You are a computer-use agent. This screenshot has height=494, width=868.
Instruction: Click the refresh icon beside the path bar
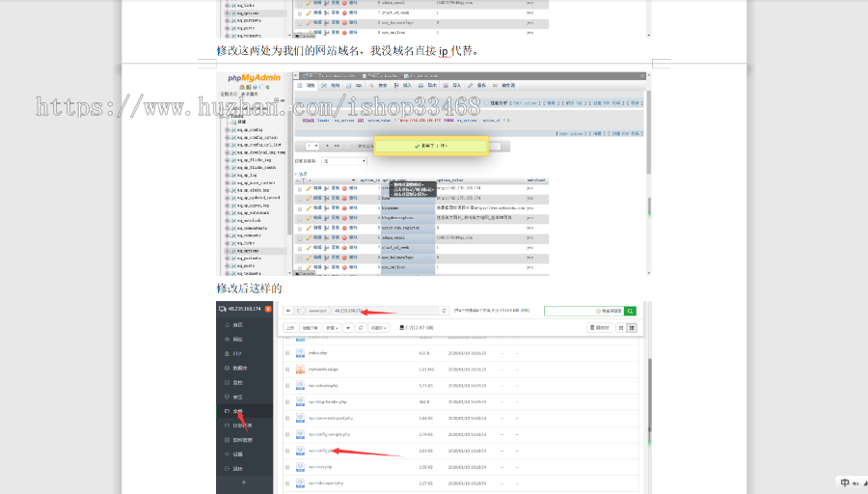(444, 311)
